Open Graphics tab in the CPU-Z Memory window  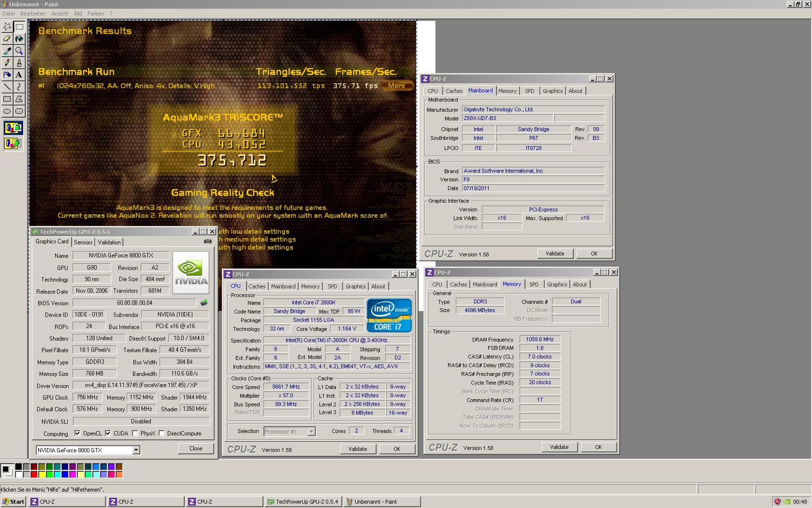(x=557, y=284)
